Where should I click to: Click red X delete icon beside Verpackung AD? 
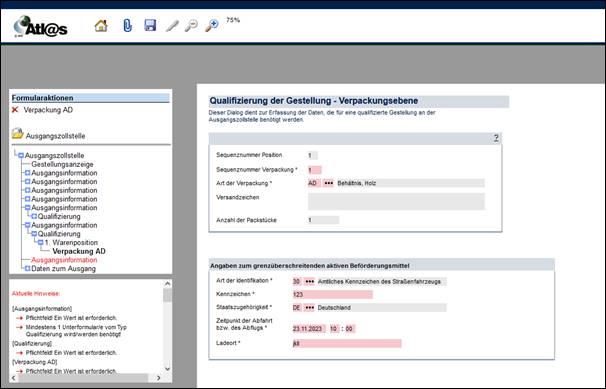point(15,110)
